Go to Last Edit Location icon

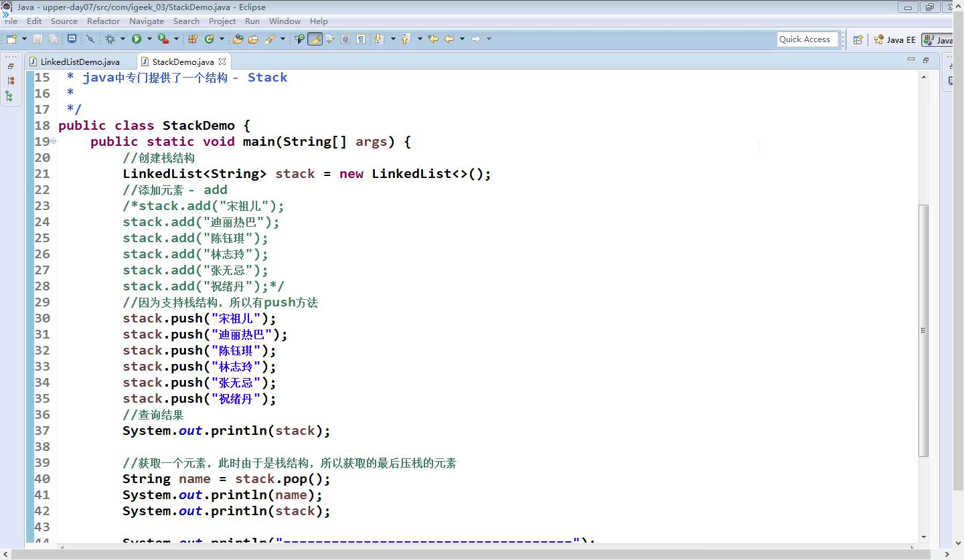433,39
